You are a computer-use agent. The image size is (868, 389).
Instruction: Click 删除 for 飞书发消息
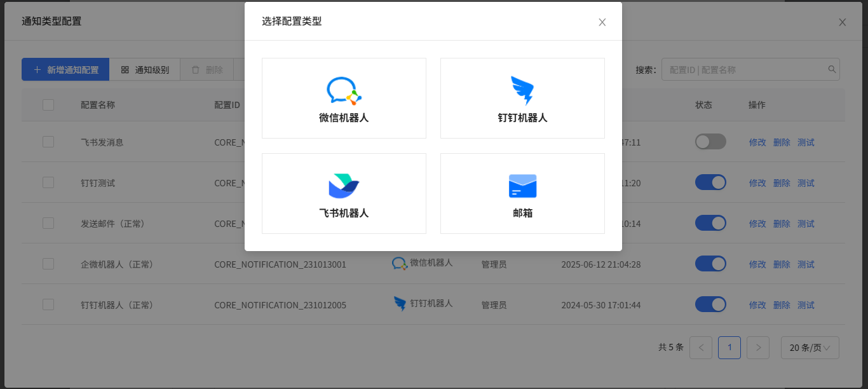[x=782, y=142]
